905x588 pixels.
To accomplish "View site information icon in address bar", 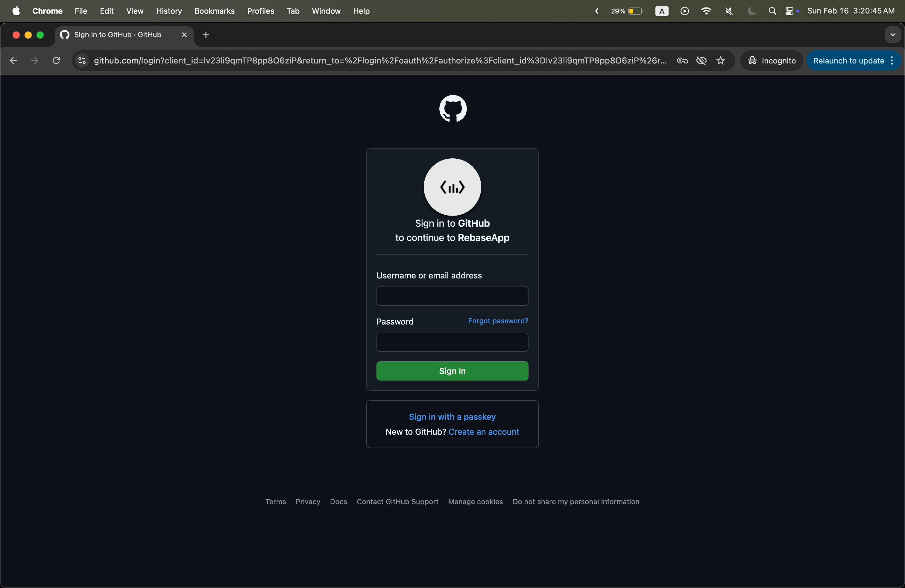I will 82,60.
